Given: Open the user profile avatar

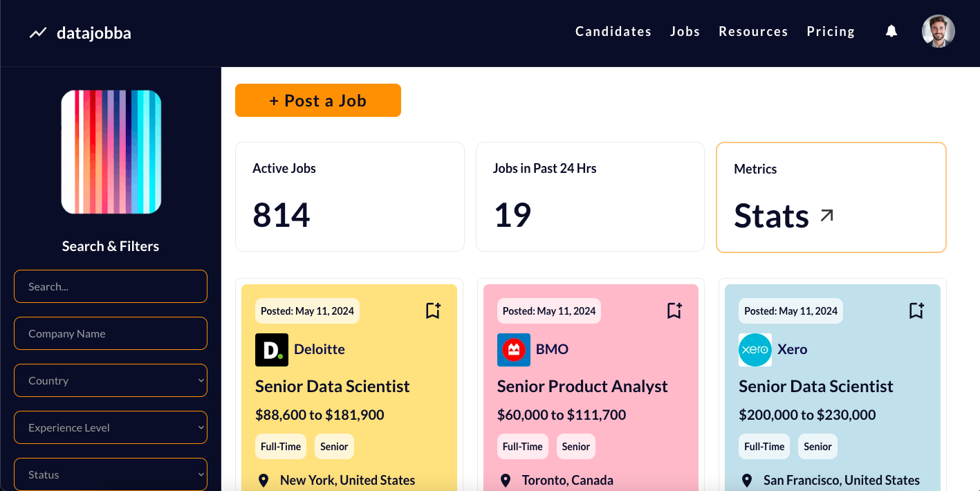Looking at the screenshot, I should [x=938, y=32].
